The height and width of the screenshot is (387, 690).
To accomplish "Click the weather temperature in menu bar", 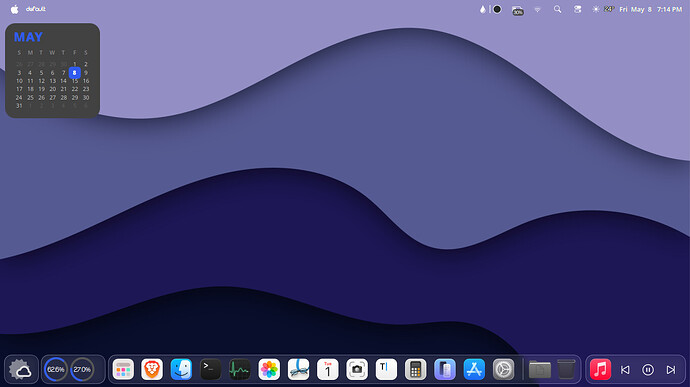I will 603,9.
